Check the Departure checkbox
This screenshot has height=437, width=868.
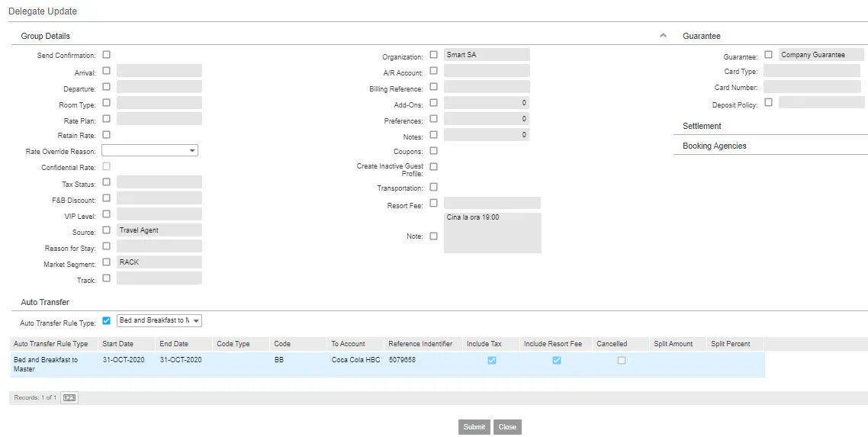(x=106, y=87)
